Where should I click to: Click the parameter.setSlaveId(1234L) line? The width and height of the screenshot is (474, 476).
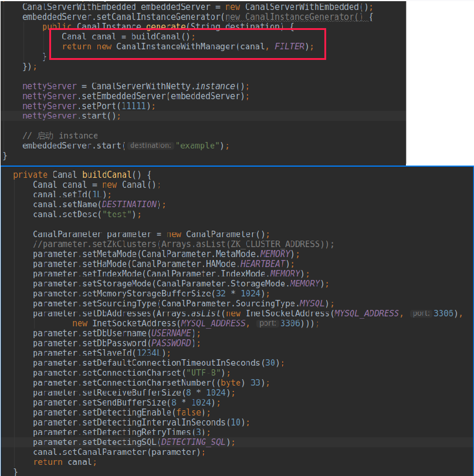click(x=101, y=353)
